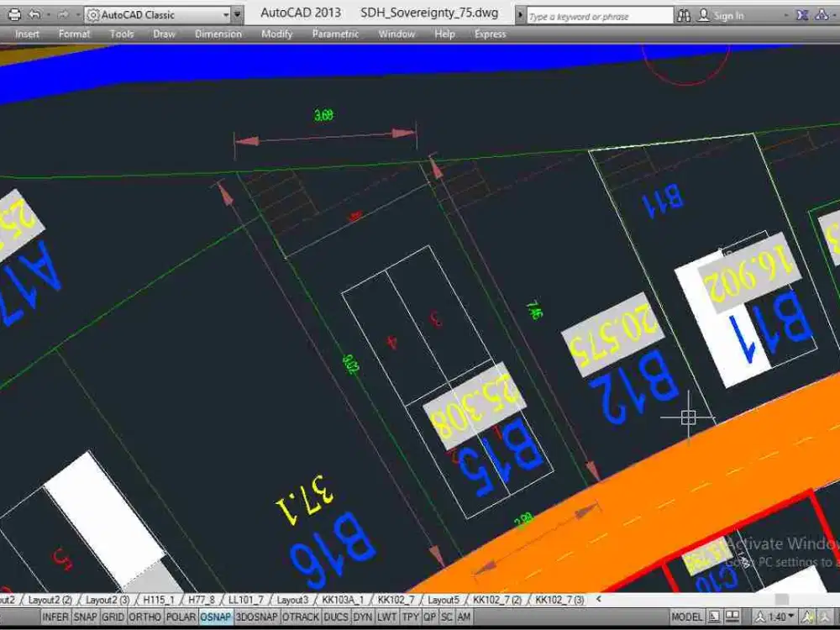Open the Dimension menu
Image resolution: width=840 pixels, height=630 pixels.
[218, 34]
